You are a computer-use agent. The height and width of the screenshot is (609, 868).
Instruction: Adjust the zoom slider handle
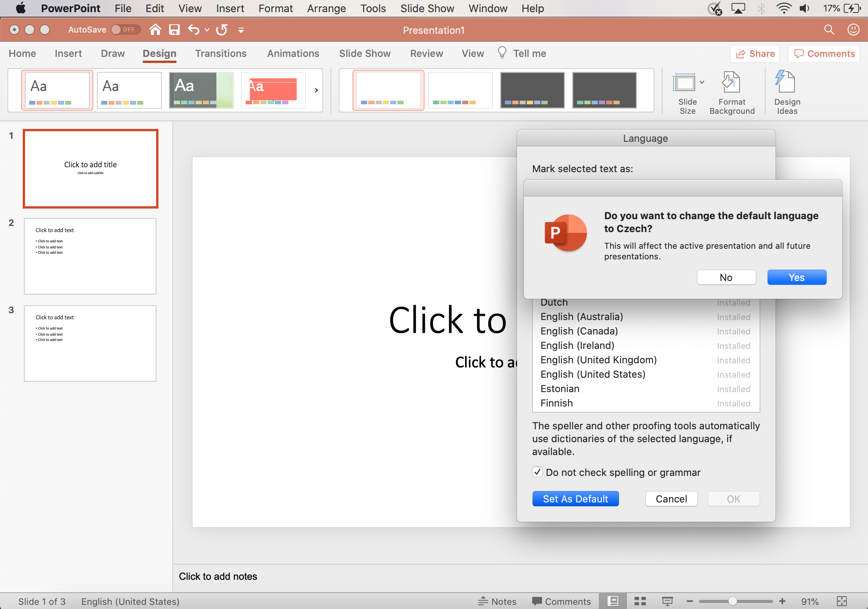(732, 601)
